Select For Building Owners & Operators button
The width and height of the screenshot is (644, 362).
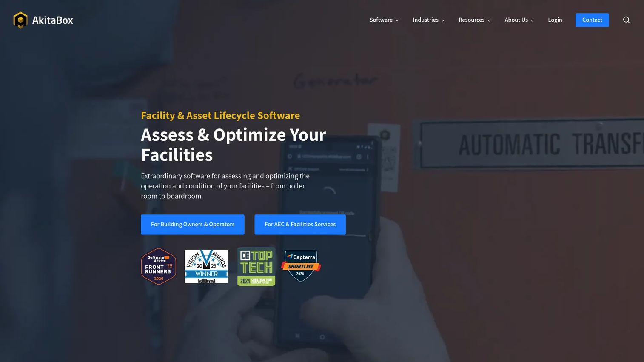tap(193, 225)
